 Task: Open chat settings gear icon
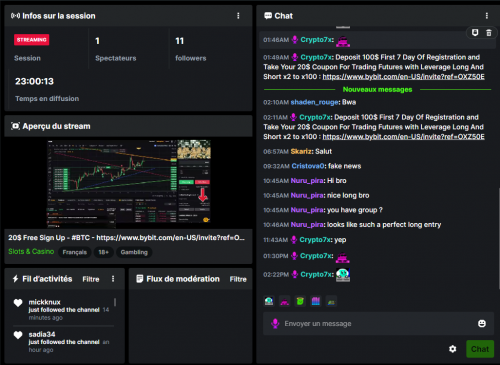click(452, 349)
